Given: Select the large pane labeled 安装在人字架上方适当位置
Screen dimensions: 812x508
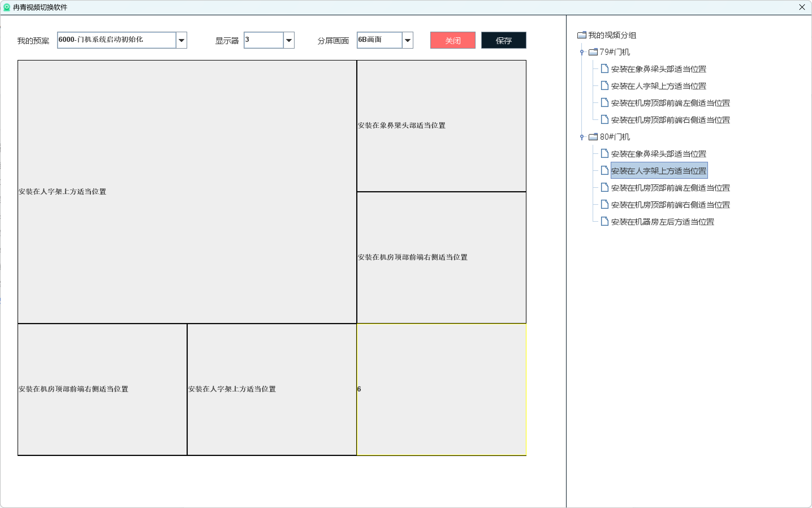Looking at the screenshot, I should [187, 191].
